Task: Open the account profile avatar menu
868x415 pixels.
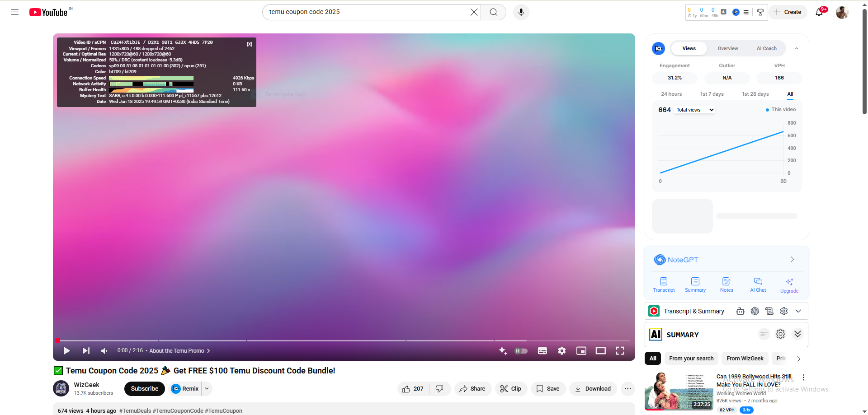Action: [842, 12]
